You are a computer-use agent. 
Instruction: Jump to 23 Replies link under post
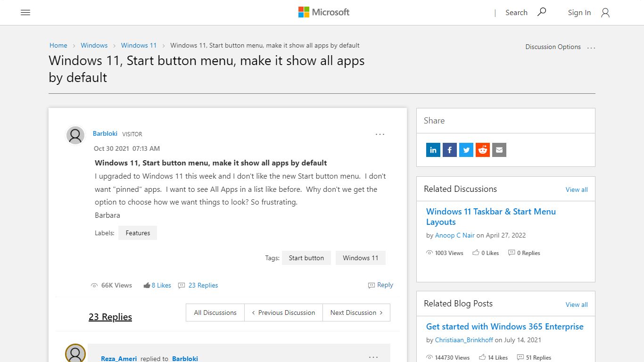[203, 285]
